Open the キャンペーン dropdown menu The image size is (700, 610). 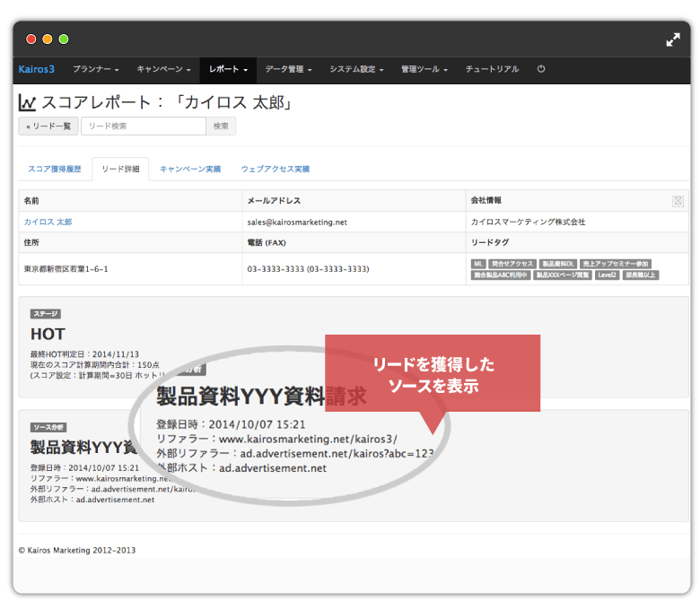[163, 69]
